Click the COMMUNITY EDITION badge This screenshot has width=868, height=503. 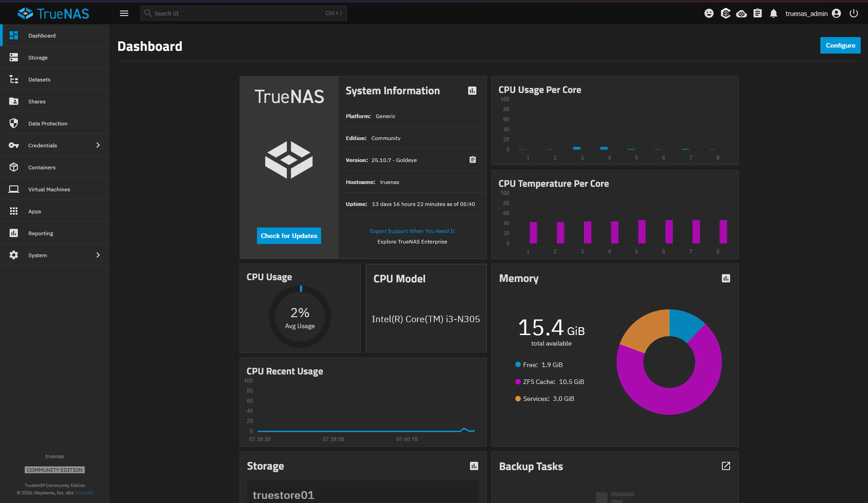55,470
